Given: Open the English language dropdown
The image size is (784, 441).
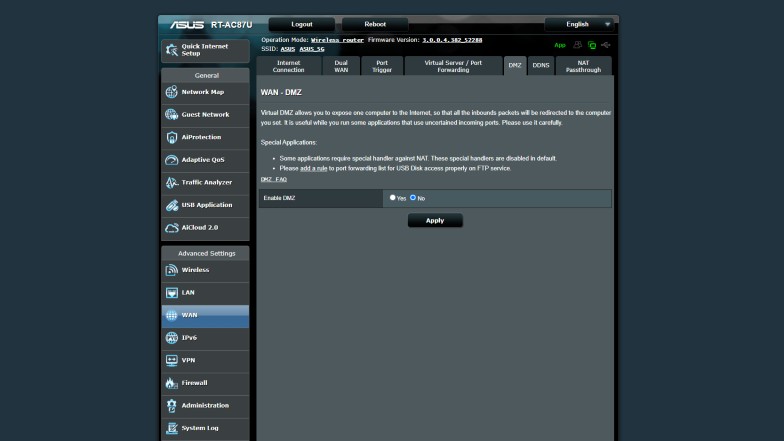Looking at the screenshot, I should click(580, 24).
